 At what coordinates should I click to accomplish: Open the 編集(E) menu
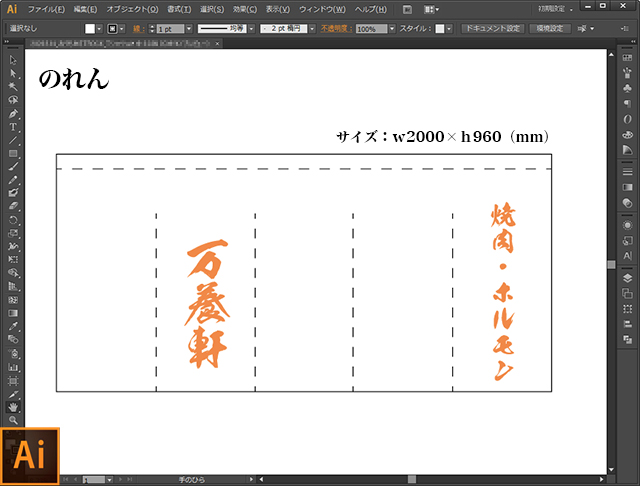click(85, 9)
